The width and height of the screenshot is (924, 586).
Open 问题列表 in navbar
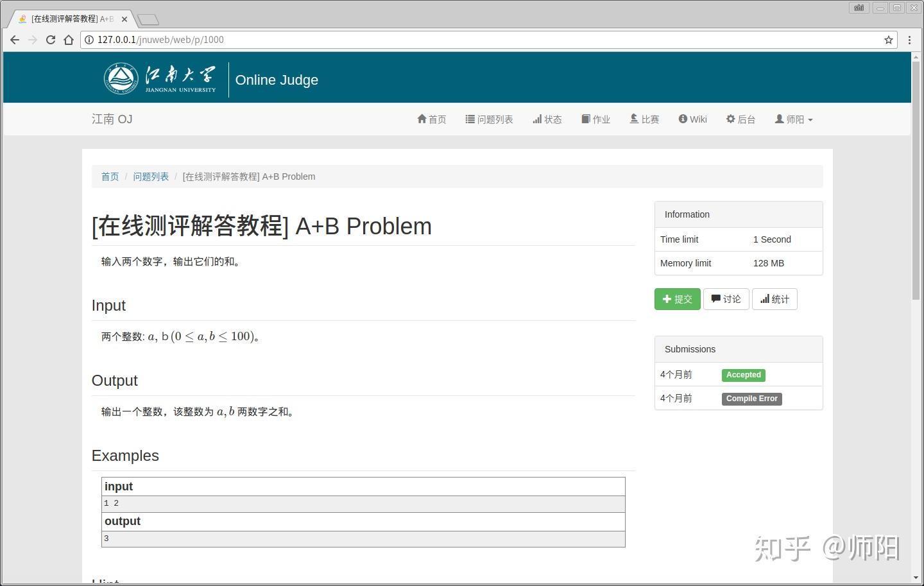(489, 119)
